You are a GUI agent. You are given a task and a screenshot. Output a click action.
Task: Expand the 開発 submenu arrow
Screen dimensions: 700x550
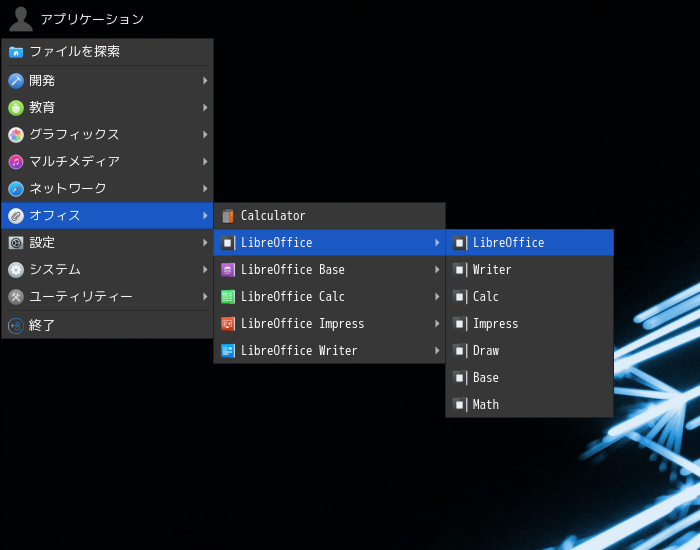coord(205,81)
